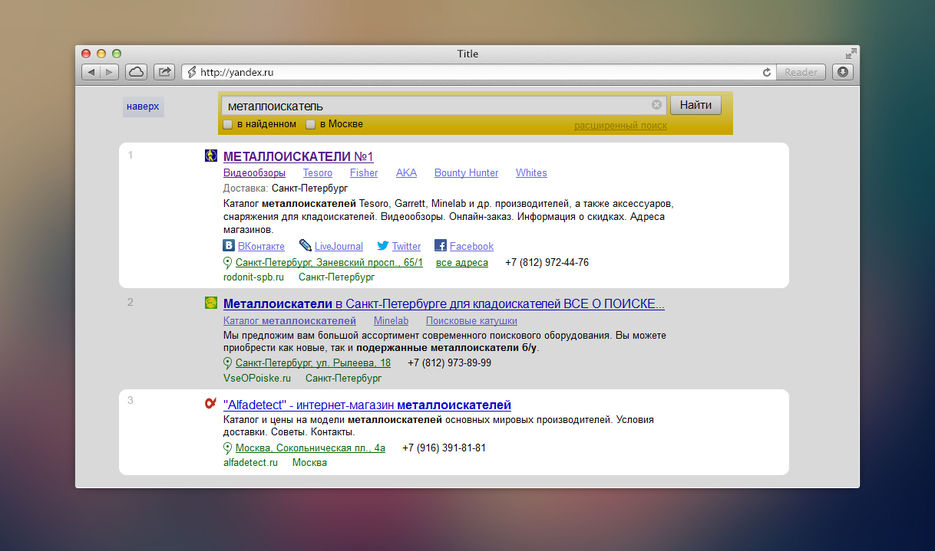
Task: Open the Facebook text link
Action: point(472,246)
